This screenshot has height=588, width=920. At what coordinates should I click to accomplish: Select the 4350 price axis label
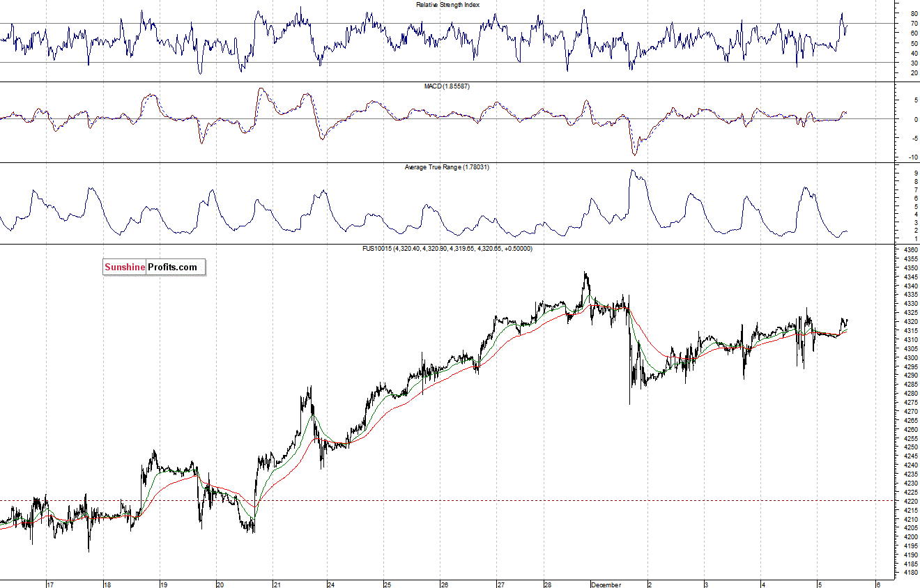pyautogui.click(x=910, y=268)
